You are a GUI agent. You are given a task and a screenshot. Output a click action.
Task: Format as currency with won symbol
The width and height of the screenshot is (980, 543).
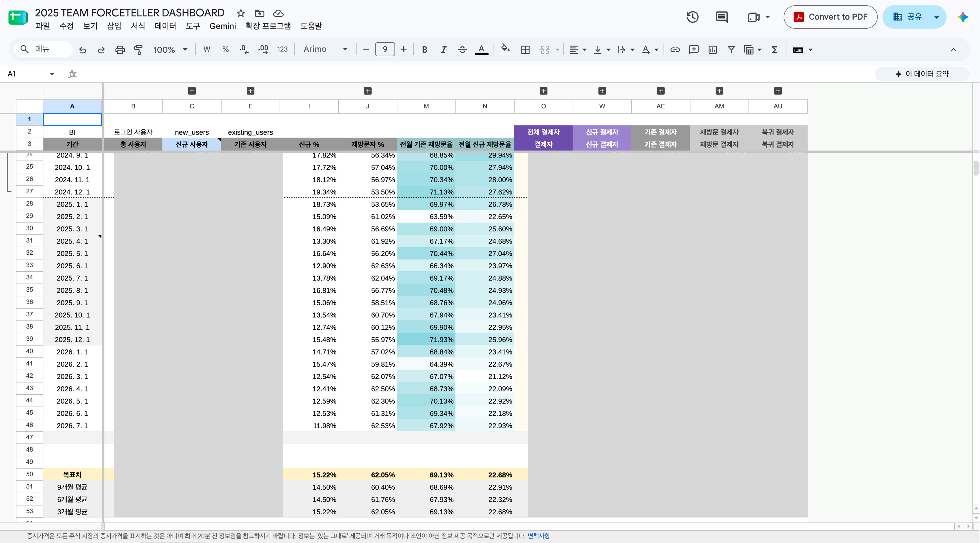click(207, 49)
